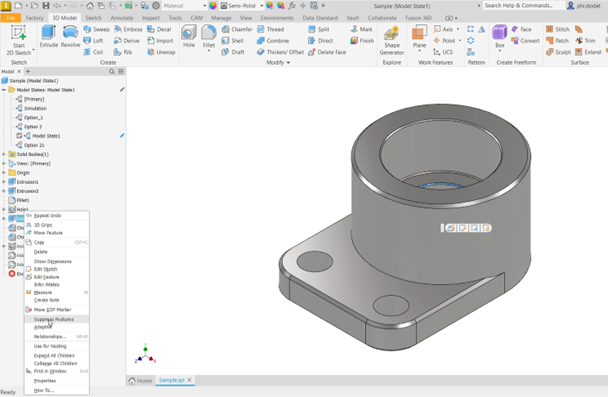Image resolution: width=608 pixels, height=397 pixels.
Task: Expand the Origin folder
Action: coord(4,173)
